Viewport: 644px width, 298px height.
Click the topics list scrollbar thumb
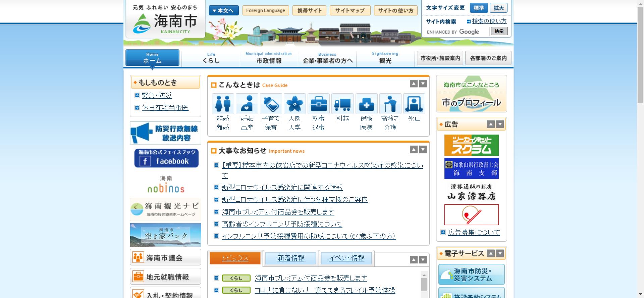(424, 284)
